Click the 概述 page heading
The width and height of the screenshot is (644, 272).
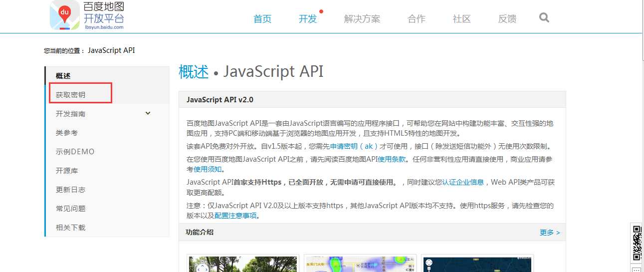point(194,71)
